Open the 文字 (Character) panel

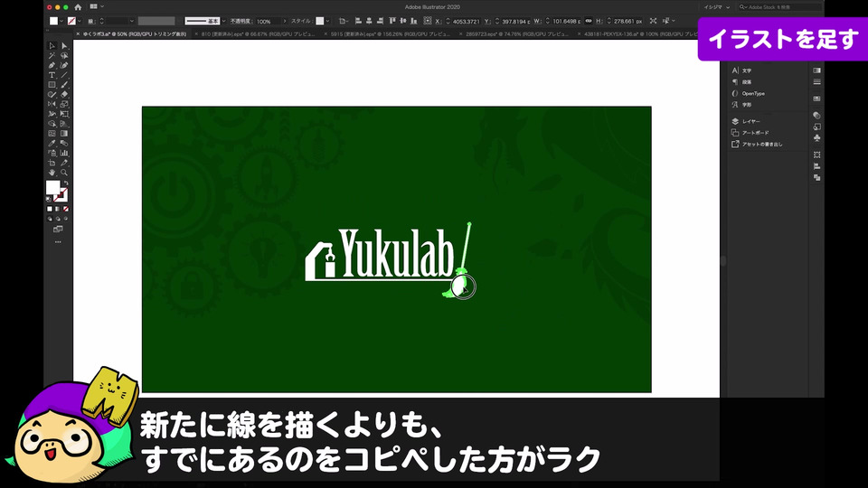coord(741,70)
